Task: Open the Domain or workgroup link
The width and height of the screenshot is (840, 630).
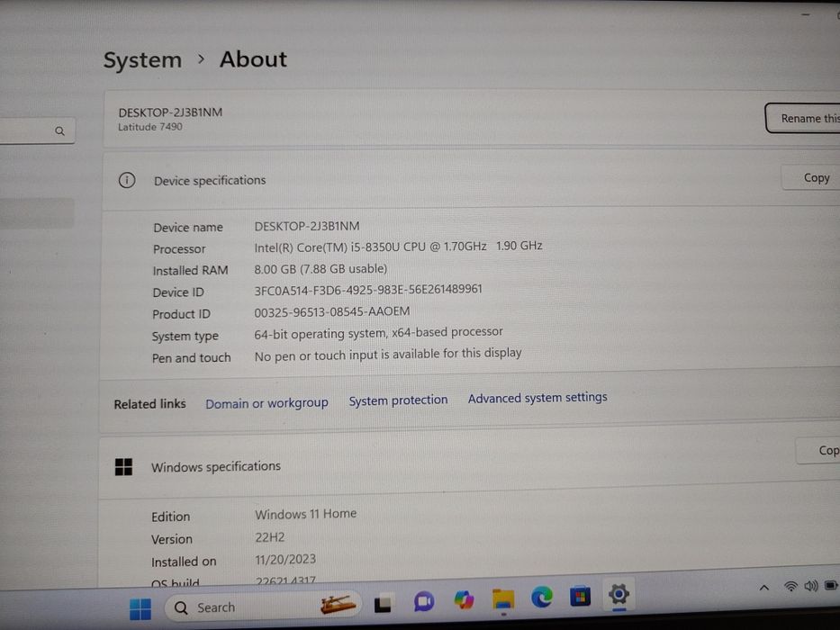Action: pos(266,403)
